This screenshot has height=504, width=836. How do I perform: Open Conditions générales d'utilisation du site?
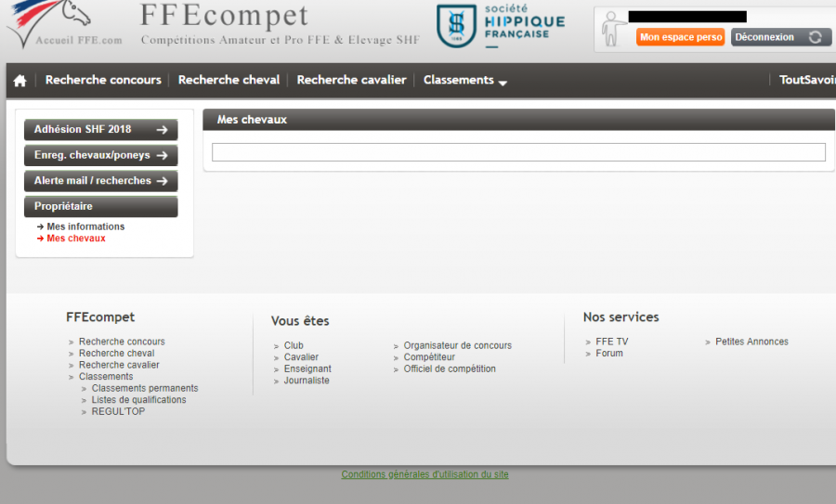[x=425, y=474]
